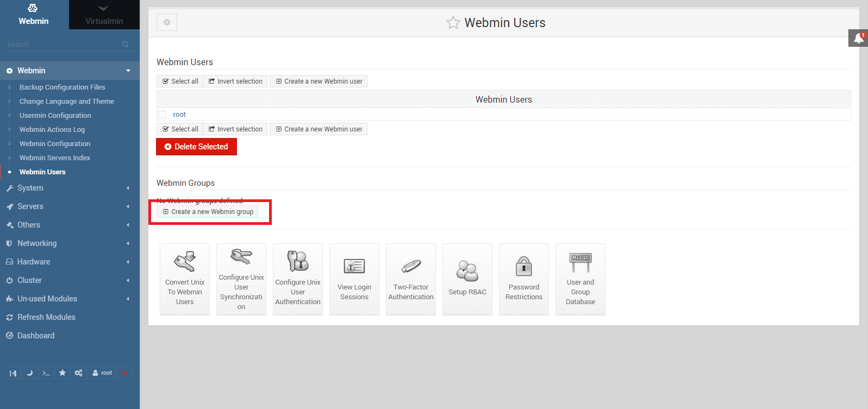This screenshot has width=868, height=409.
Task: Open Webmin Servers Index
Action: [x=54, y=158]
